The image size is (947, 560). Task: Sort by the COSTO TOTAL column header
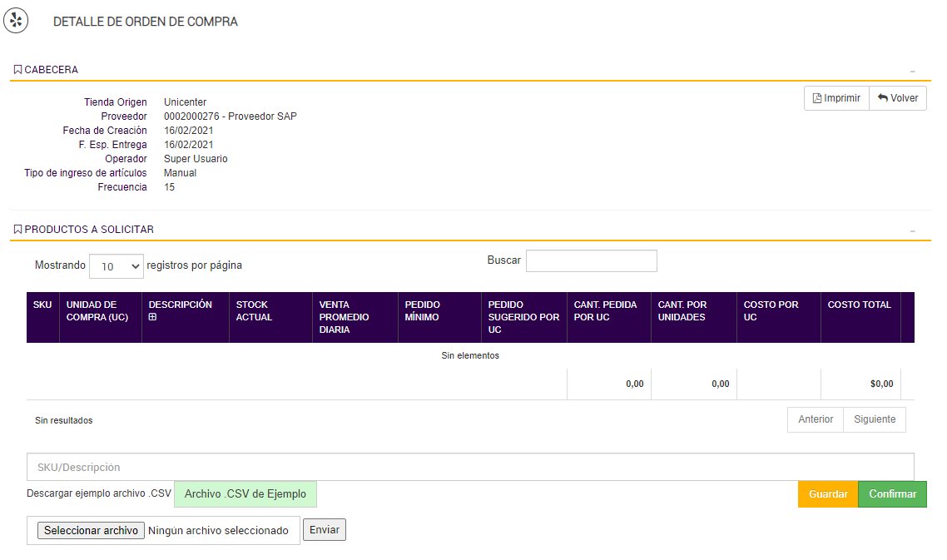coord(859,305)
